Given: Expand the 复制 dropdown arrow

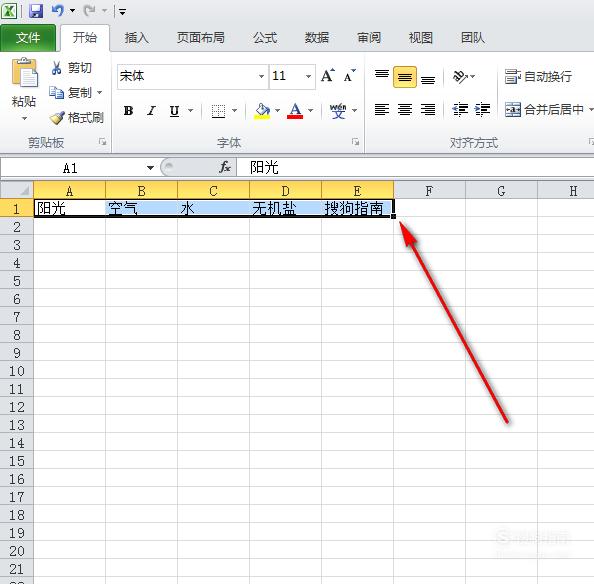Looking at the screenshot, I should (x=100, y=92).
